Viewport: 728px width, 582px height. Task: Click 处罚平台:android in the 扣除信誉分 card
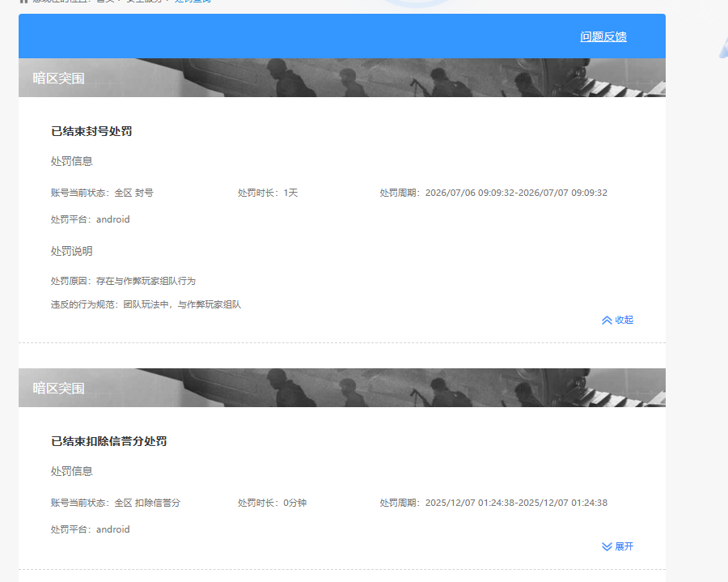(x=90, y=529)
